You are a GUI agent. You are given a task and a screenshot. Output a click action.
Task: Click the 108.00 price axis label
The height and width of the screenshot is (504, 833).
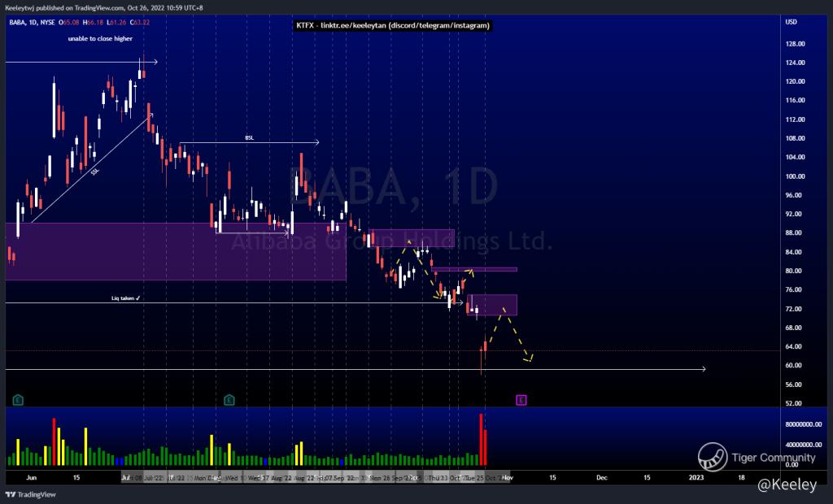click(x=796, y=139)
